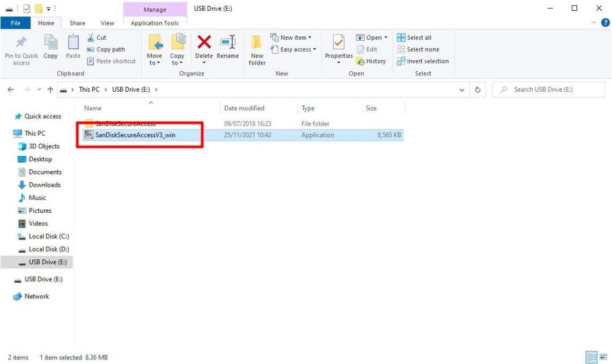
Task: Click inside the Search USB Drive box
Action: [544, 89]
